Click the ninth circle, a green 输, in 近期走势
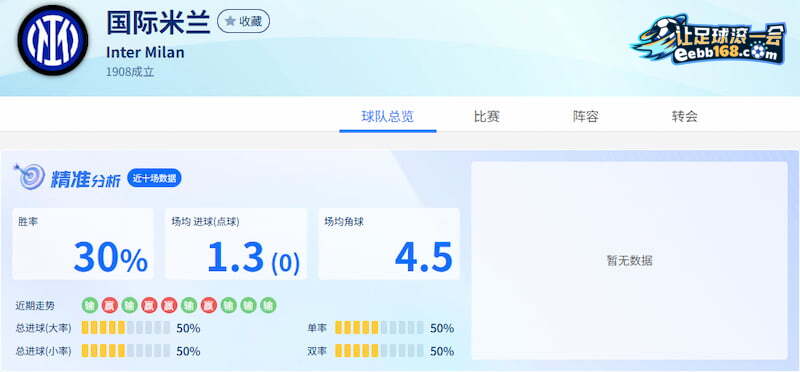The height and width of the screenshot is (372, 800). tap(248, 306)
